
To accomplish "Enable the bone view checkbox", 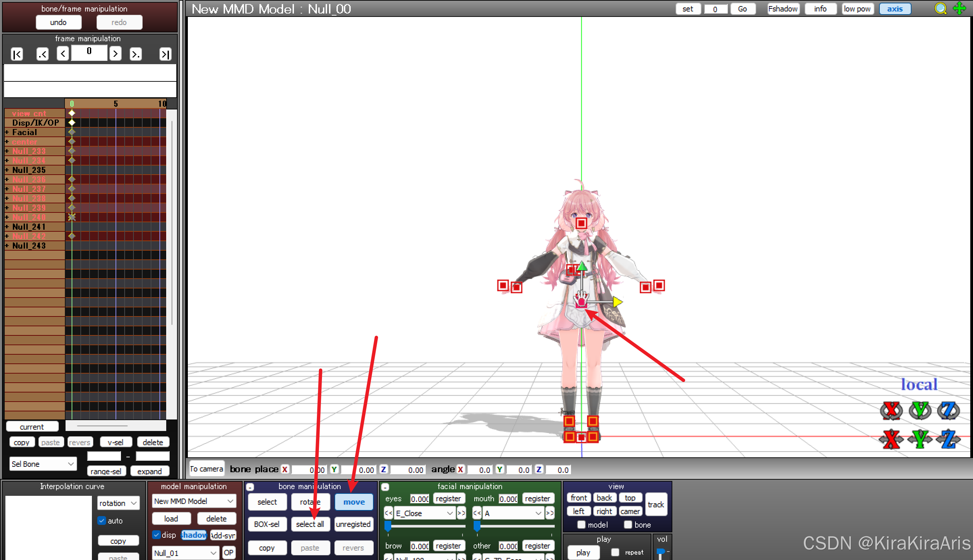I will [628, 525].
